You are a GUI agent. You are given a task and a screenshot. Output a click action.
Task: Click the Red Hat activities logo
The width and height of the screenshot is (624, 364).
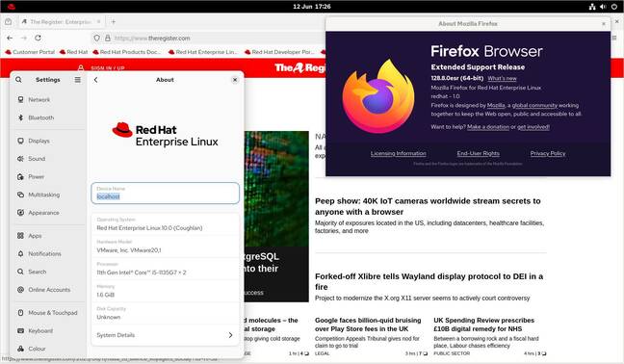point(12,7)
